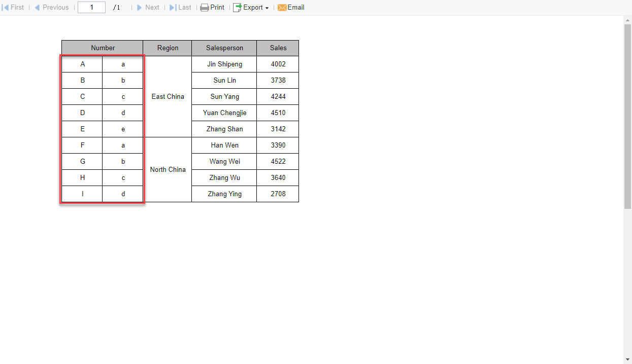632x364 pixels.
Task: Click the First page arrow icon
Action: click(x=6, y=8)
